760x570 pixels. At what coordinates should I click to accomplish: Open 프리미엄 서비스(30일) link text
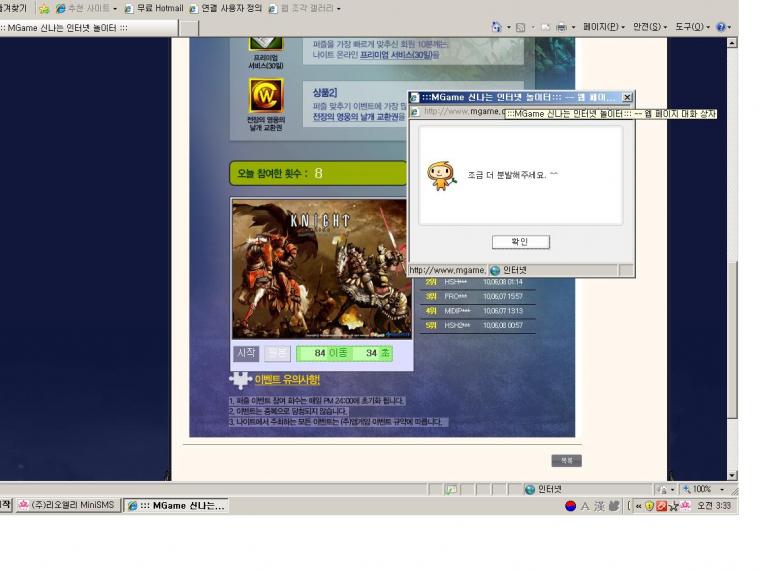396,55
